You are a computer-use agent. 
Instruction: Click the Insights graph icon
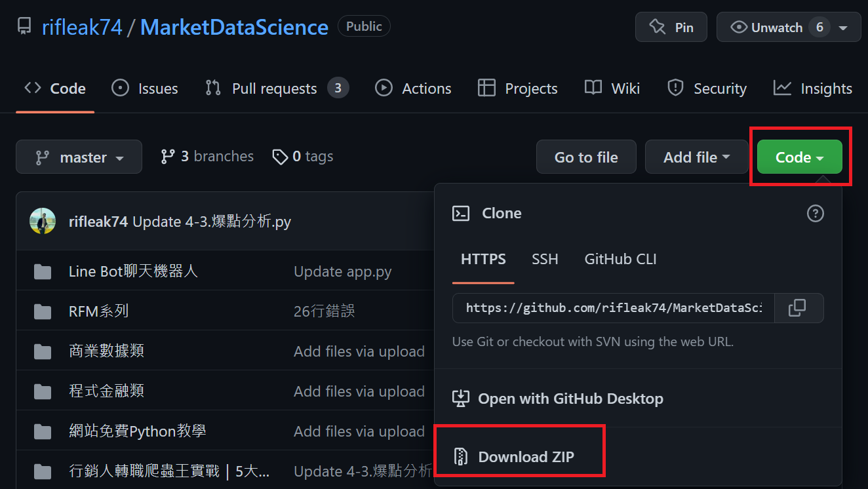782,88
